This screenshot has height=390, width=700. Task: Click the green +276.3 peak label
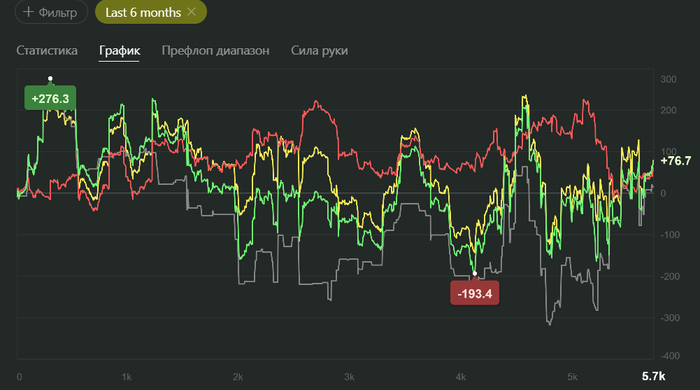coord(50,98)
